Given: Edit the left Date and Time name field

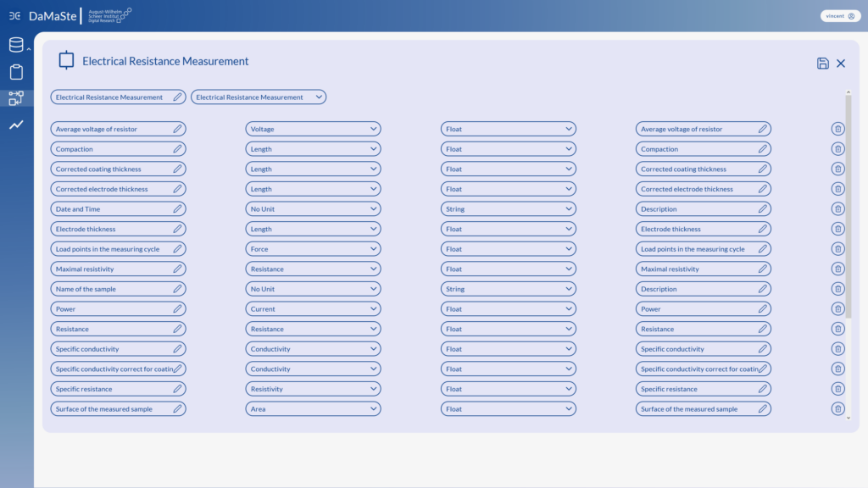Looking at the screenshot, I should point(118,208).
